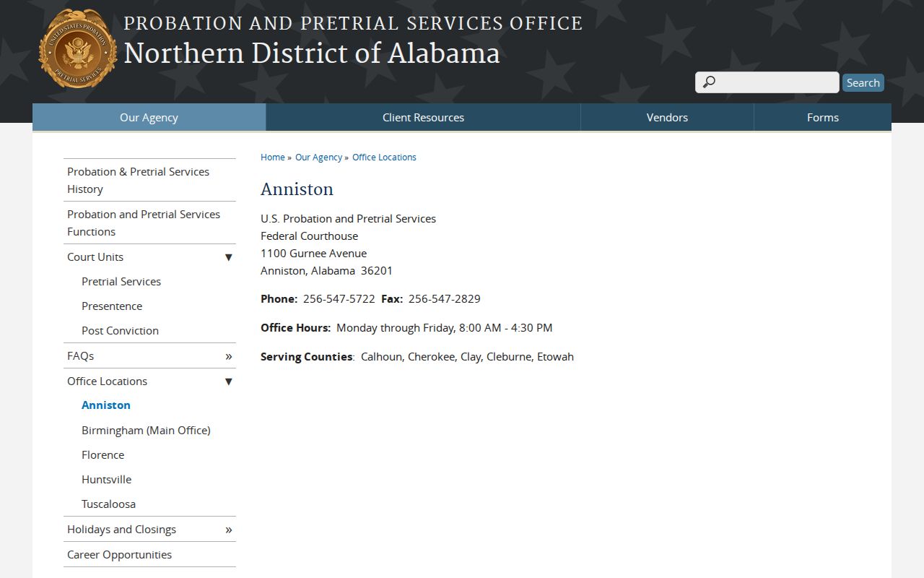Viewport: 924px width, 578px height.
Task: Click the Search button
Action: pos(863,82)
